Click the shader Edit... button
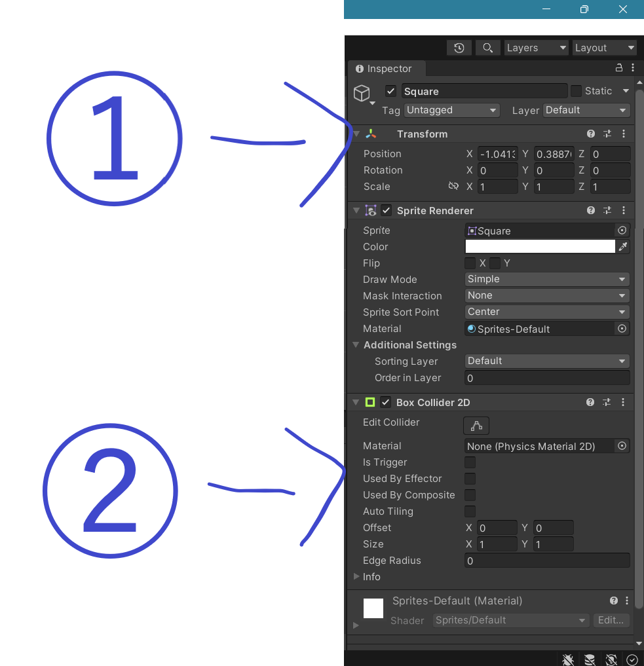Screen dimensions: 644x666 pyautogui.click(x=611, y=620)
